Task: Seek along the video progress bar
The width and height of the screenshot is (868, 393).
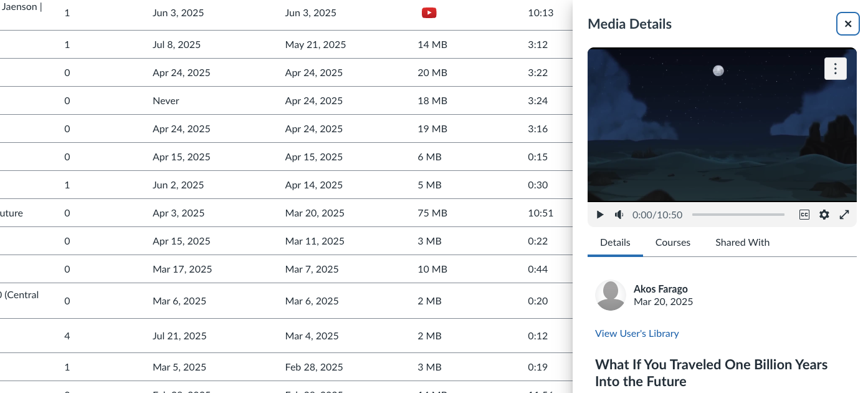Action: click(738, 214)
